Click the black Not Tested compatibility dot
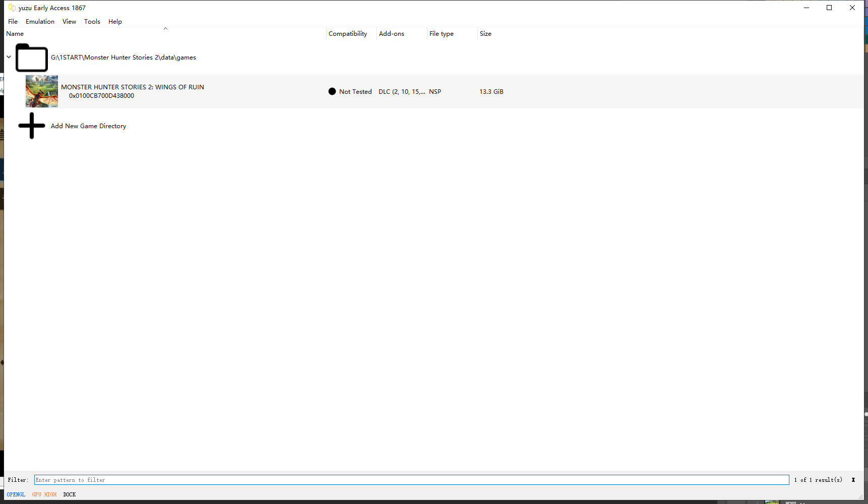Image resolution: width=868 pixels, height=504 pixels. (332, 91)
